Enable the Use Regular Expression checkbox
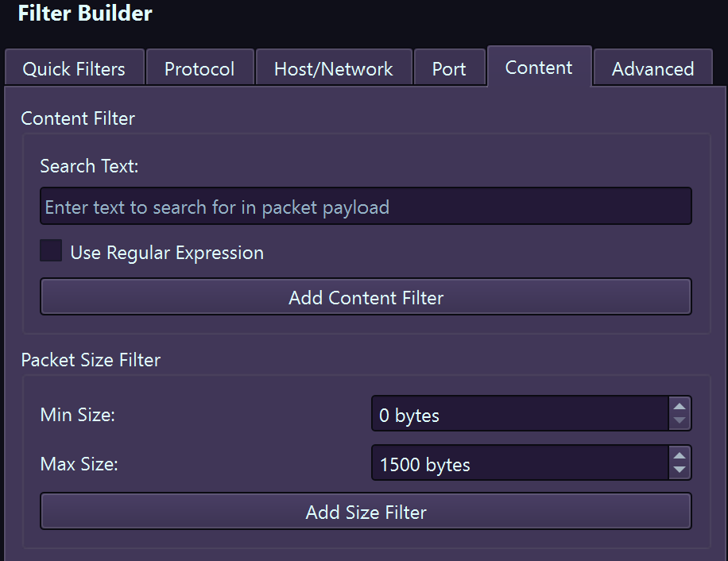Screen dimensions: 728x561 pos(50,250)
